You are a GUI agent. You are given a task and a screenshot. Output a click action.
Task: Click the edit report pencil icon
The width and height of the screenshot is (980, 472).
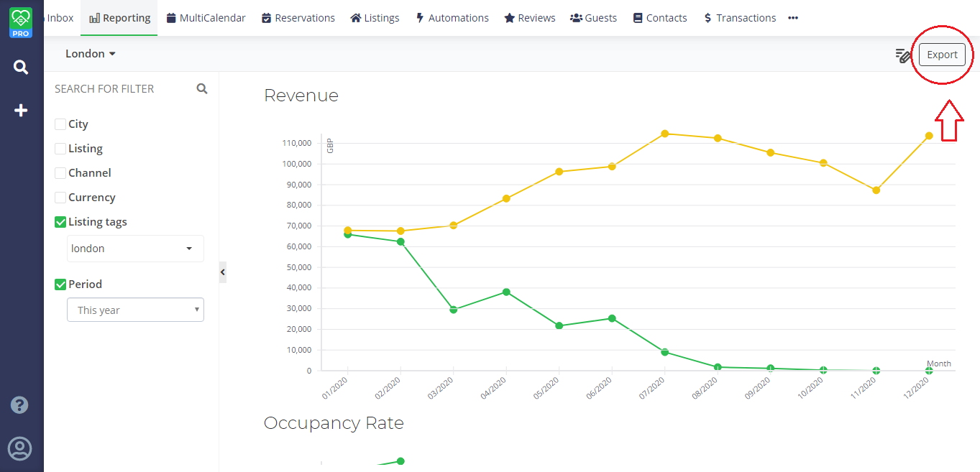(x=902, y=55)
